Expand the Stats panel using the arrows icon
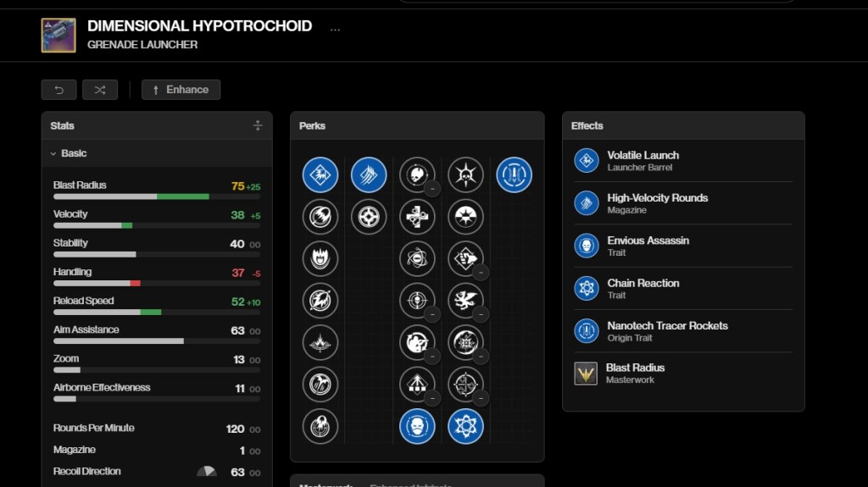The height and width of the screenshot is (487, 868). 258,125
